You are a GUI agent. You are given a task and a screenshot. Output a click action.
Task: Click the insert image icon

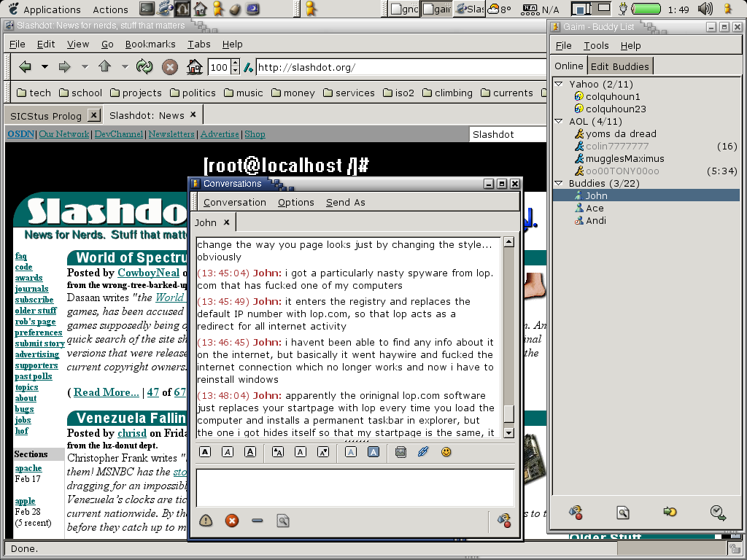coord(400,452)
